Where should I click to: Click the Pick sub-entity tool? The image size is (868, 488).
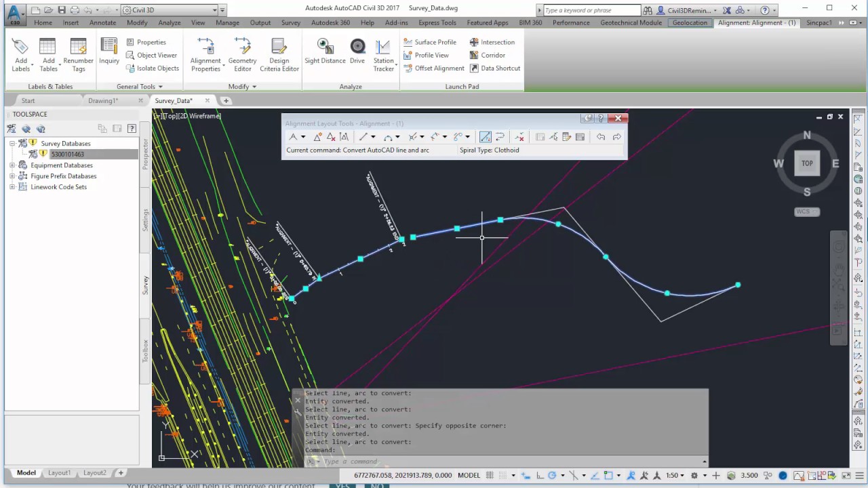[x=553, y=137]
